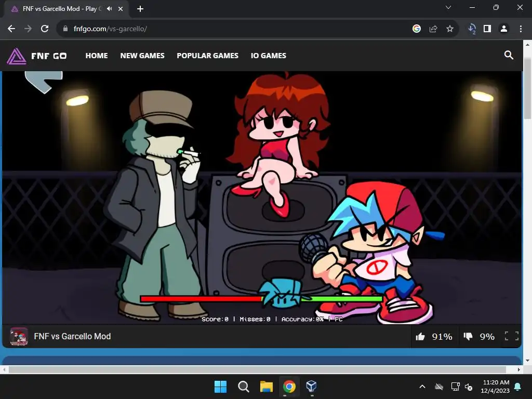Click the vertical page scrollbar thumb
This screenshot has width=532, height=399.
(x=527, y=88)
